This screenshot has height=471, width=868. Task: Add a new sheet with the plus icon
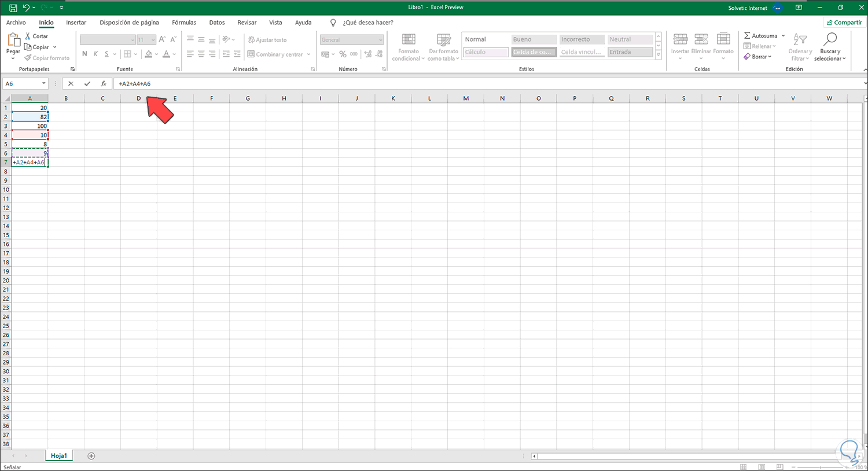(x=91, y=456)
